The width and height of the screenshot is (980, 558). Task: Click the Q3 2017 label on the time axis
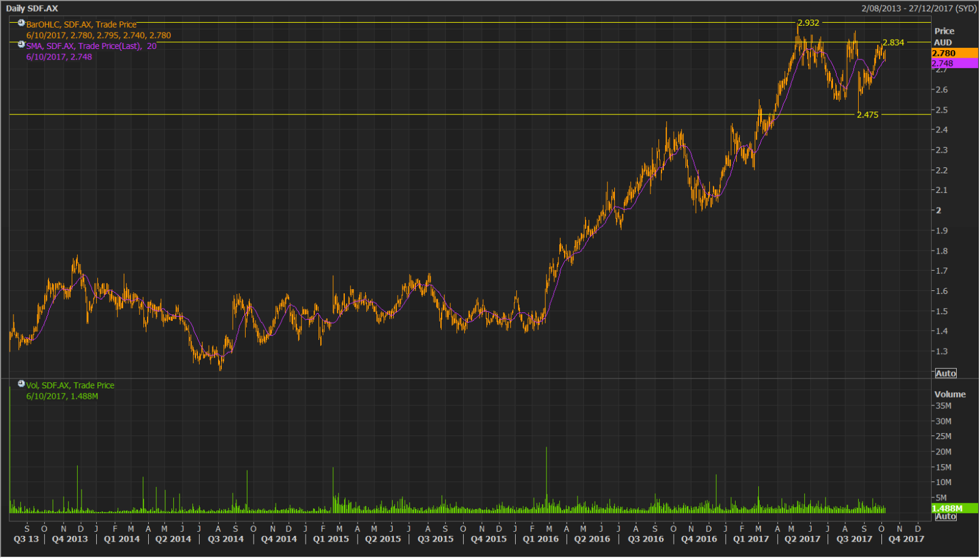(x=854, y=540)
